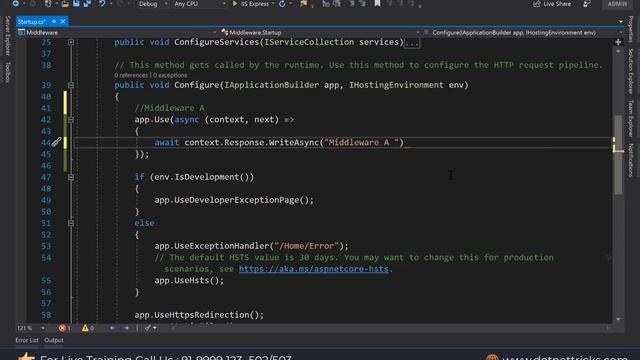This screenshot has width=640, height=360.
Task: Split the editor with the plus icon
Action: (x=618, y=42)
